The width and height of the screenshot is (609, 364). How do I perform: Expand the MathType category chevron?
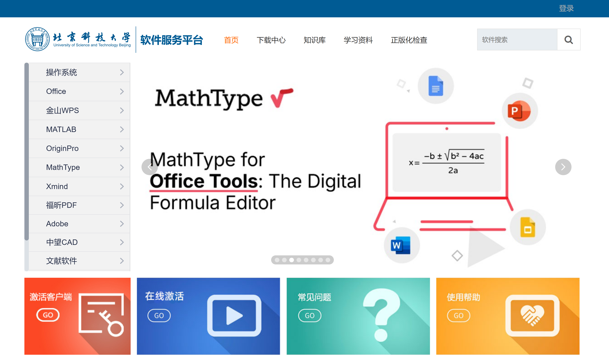(122, 167)
